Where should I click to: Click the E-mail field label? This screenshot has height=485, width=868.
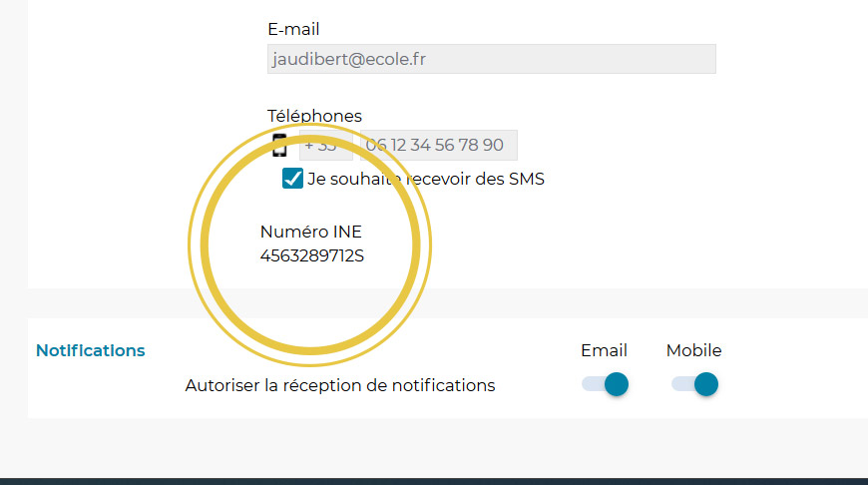coord(293,29)
